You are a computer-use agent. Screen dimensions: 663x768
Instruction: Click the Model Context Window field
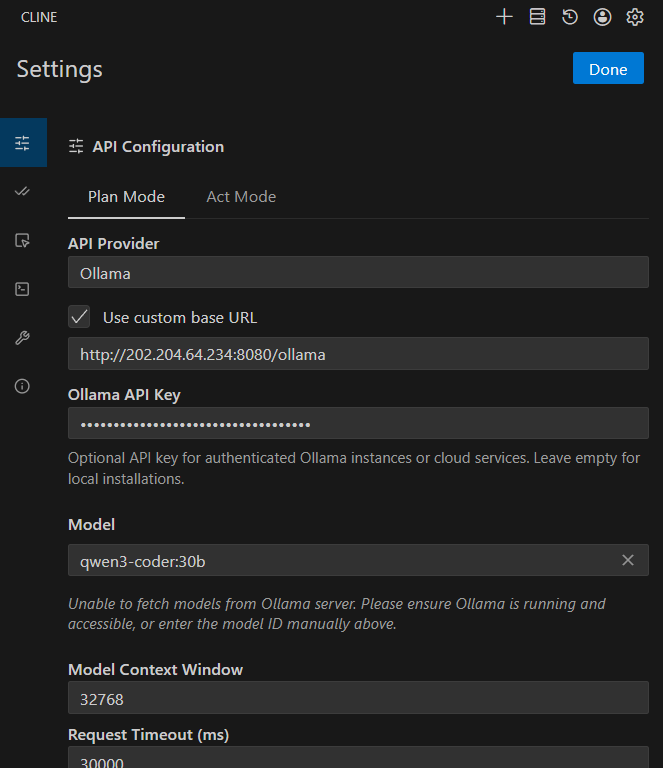coord(358,698)
